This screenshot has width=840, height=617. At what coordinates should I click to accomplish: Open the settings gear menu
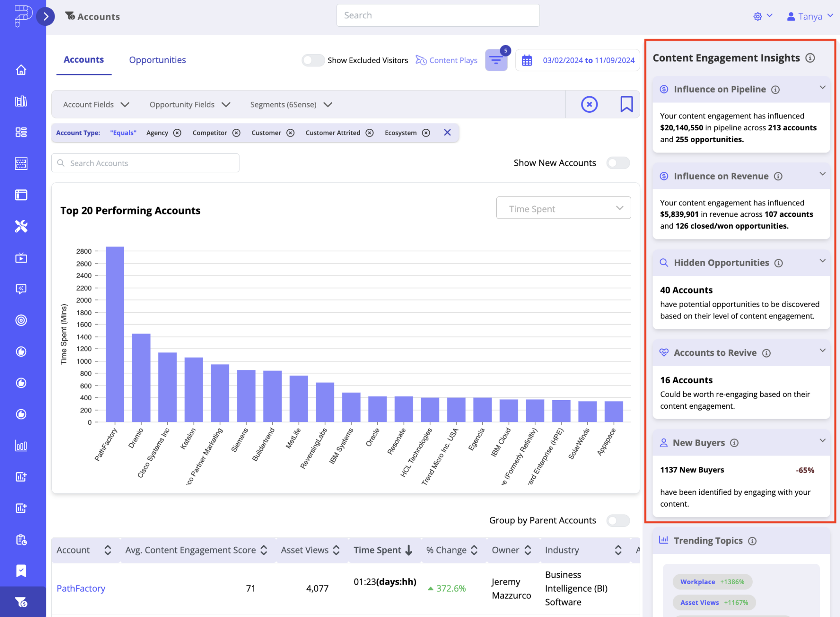pyautogui.click(x=762, y=16)
